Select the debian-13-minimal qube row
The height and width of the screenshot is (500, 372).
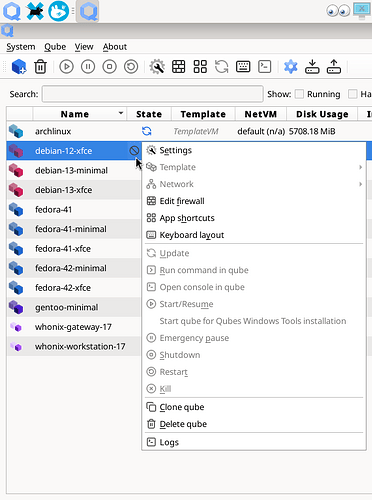pos(74,170)
